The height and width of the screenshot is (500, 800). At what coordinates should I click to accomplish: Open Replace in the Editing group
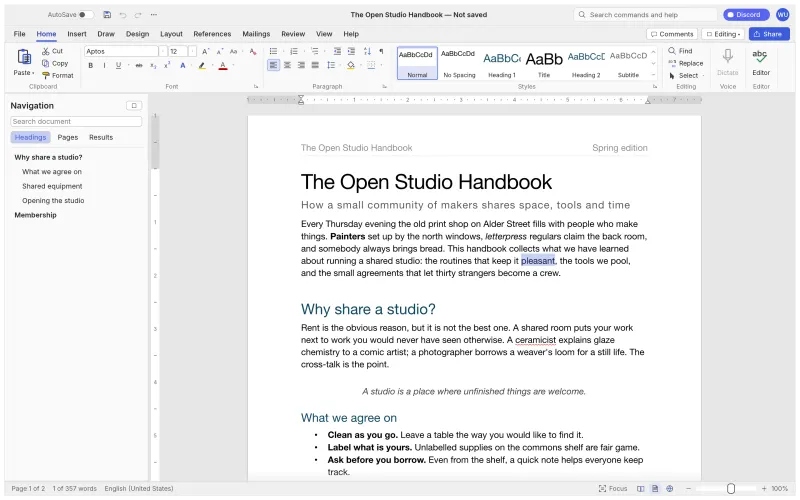686,63
